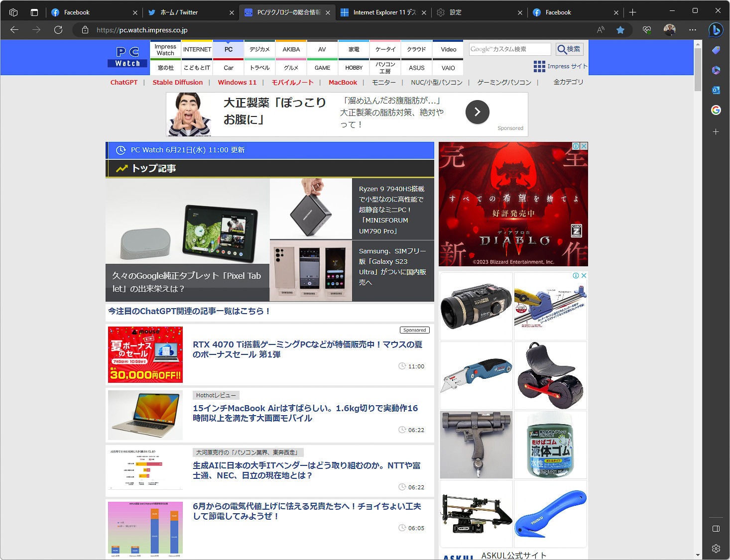Toggle the sidebar visibility icon

pos(716,529)
